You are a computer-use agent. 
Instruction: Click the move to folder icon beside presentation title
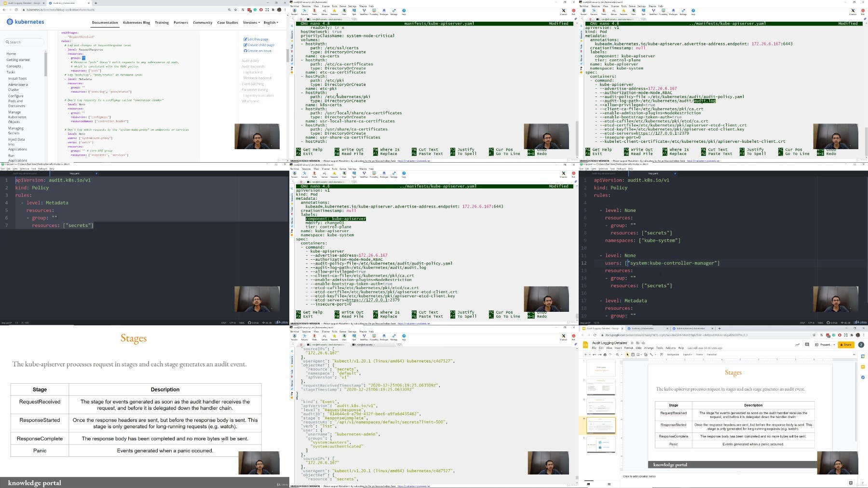[x=637, y=343]
